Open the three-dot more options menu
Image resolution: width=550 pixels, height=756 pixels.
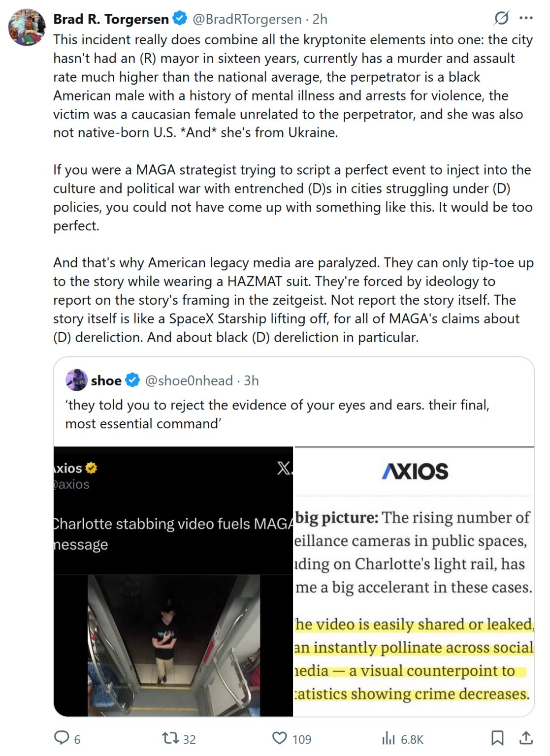(x=526, y=18)
